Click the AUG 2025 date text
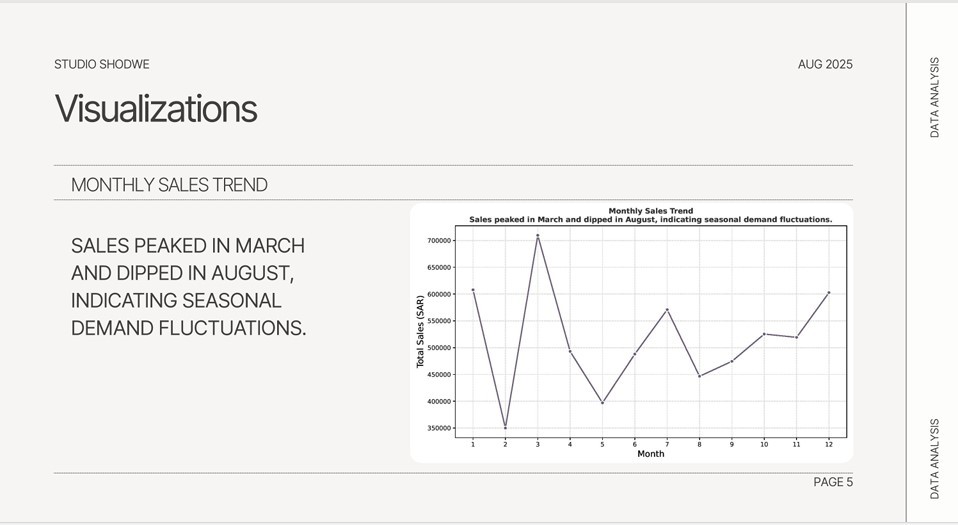The width and height of the screenshot is (958, 525). point(825,64)
